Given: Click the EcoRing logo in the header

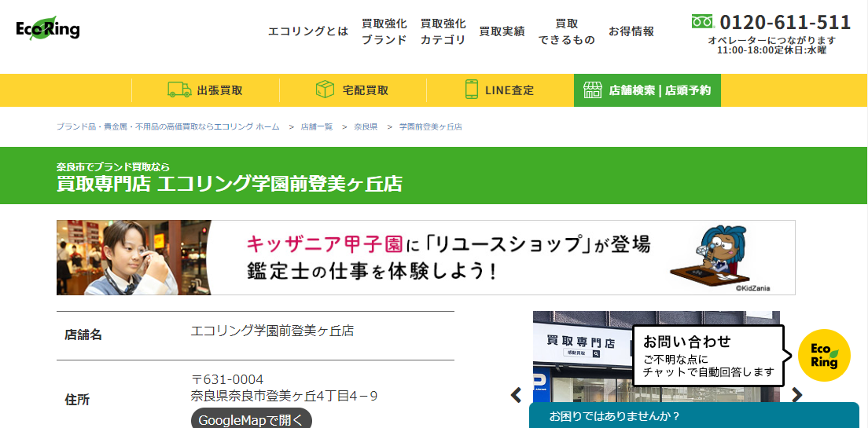Looking at the screenshot, I should tap(48, 27).
